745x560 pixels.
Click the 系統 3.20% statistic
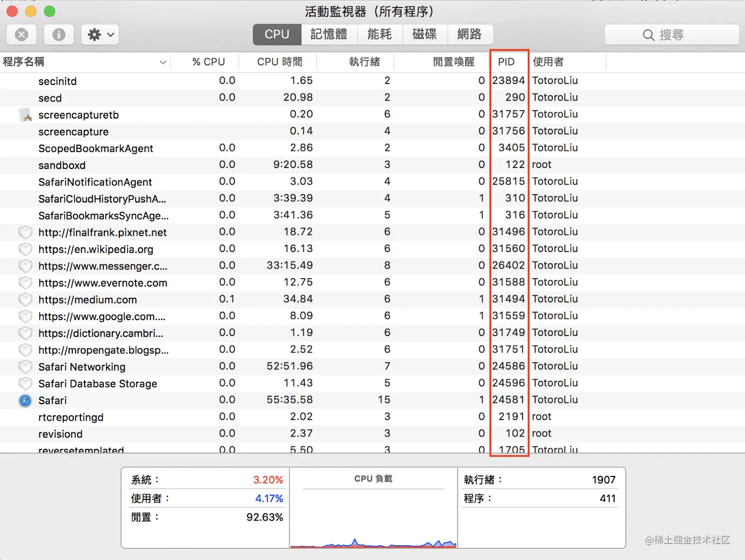[x=207, y=480]
